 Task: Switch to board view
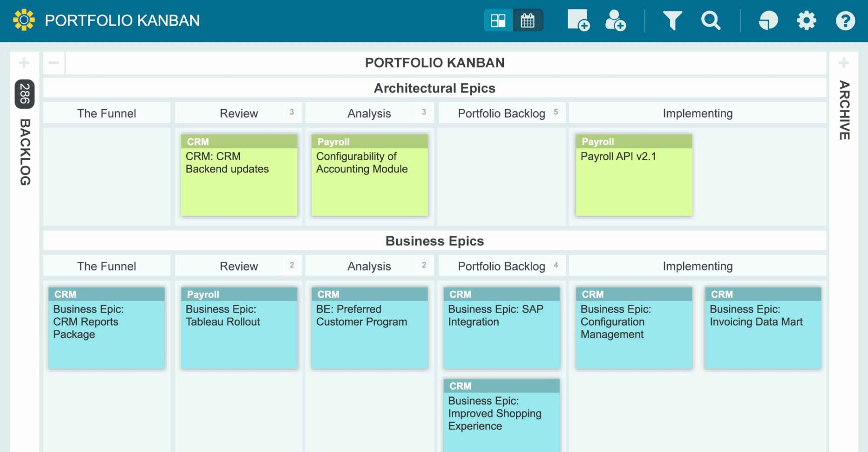498,20
